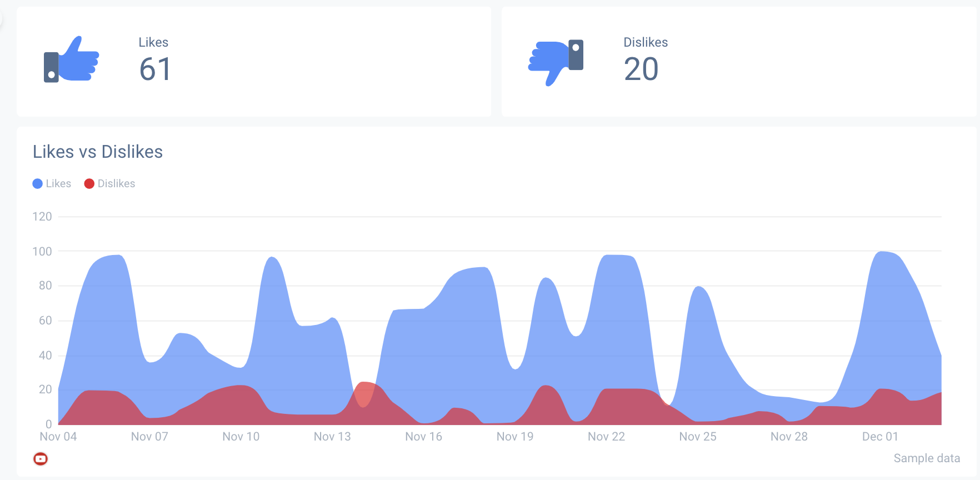Click the 100 y-axis label

point(42,252)
